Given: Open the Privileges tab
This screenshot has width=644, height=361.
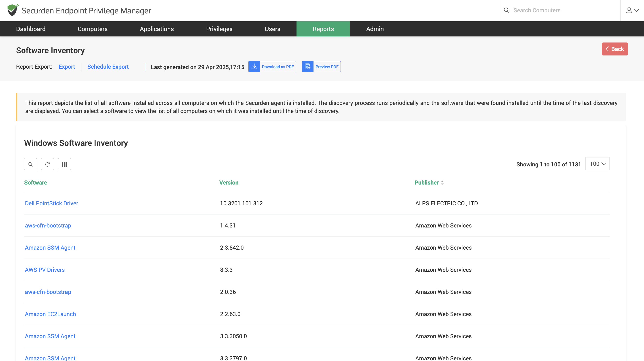Looking at the screenshot, I should click(219, 29).
